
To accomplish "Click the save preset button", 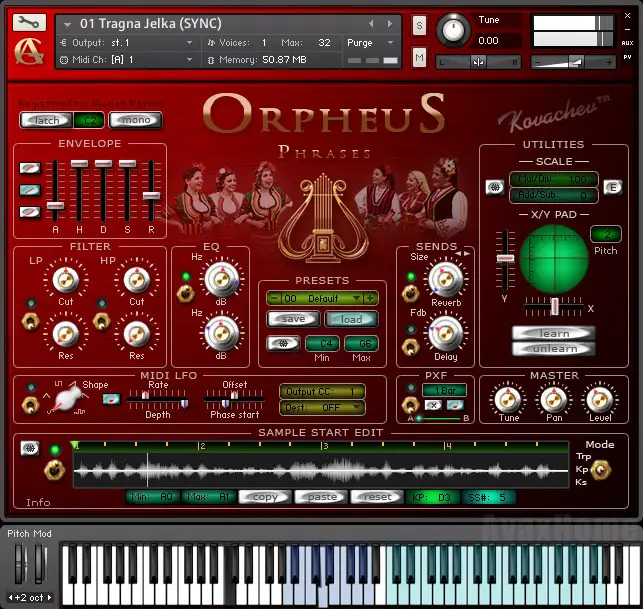I will pos(293,319).
